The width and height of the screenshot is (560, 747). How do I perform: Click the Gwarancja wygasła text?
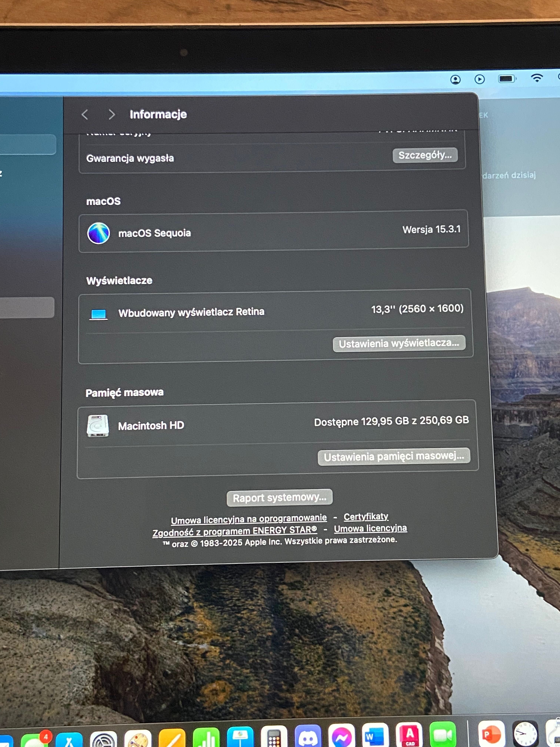(130, 158)
